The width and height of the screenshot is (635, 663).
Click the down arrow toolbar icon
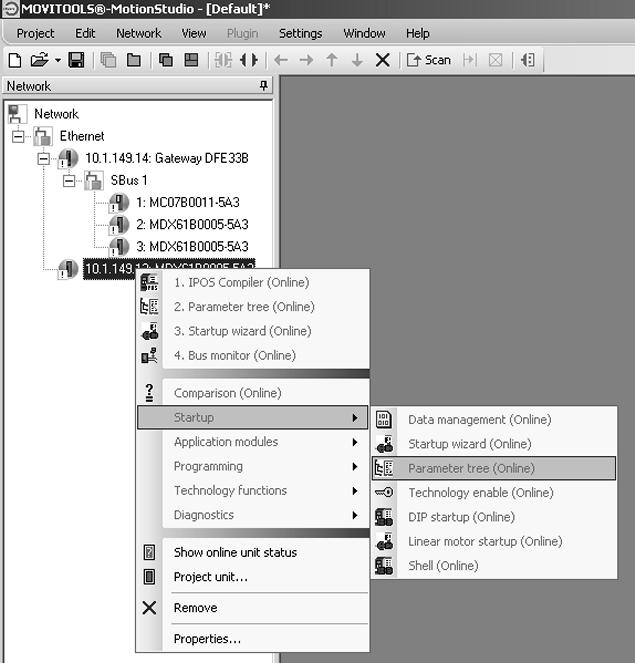[x=357, y=60]
